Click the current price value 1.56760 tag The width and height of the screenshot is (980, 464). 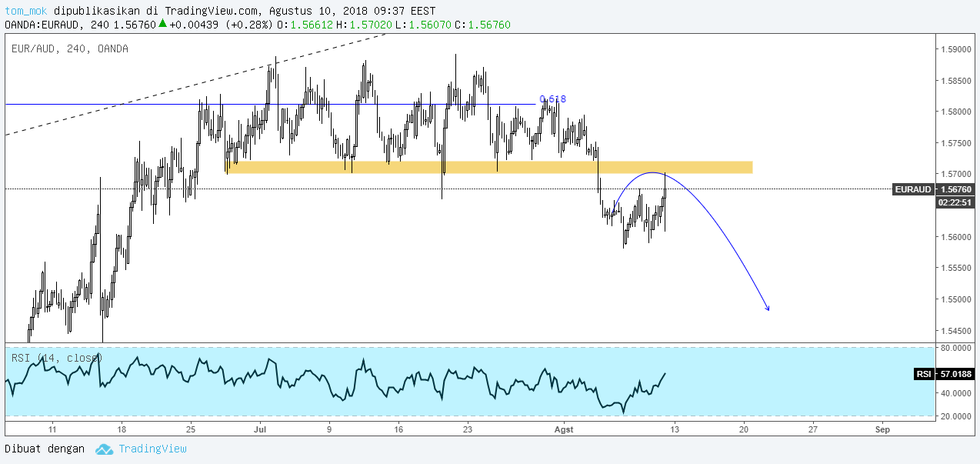pos(954,189)
